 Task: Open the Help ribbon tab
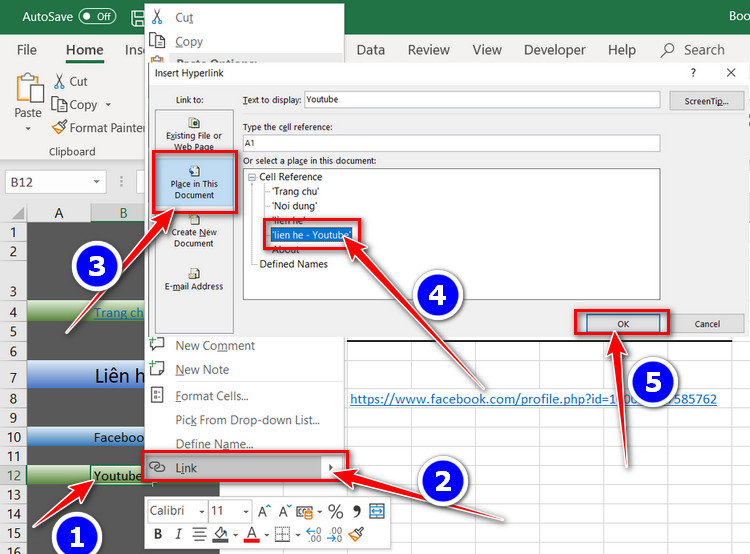coord(622,50)
